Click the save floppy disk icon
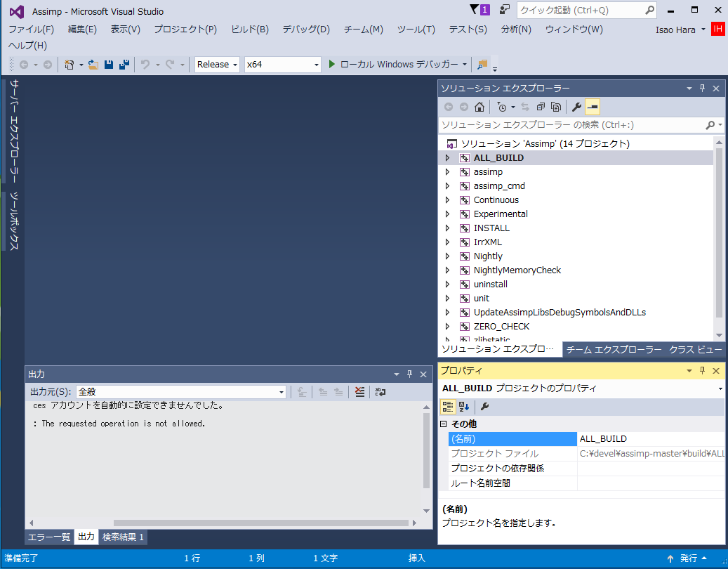This screenshot has width=728, height=569. [109, 65]
